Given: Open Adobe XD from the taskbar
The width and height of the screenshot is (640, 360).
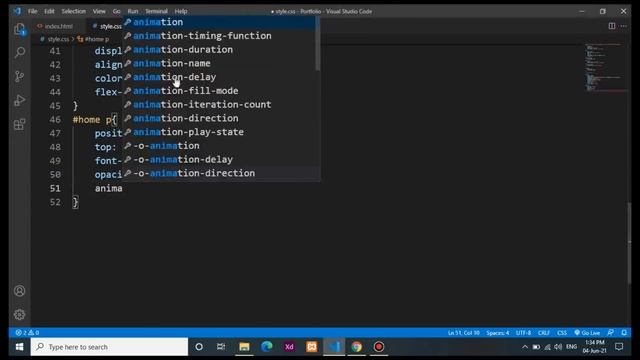Looking at the screenshot, I should coord(289,347).
